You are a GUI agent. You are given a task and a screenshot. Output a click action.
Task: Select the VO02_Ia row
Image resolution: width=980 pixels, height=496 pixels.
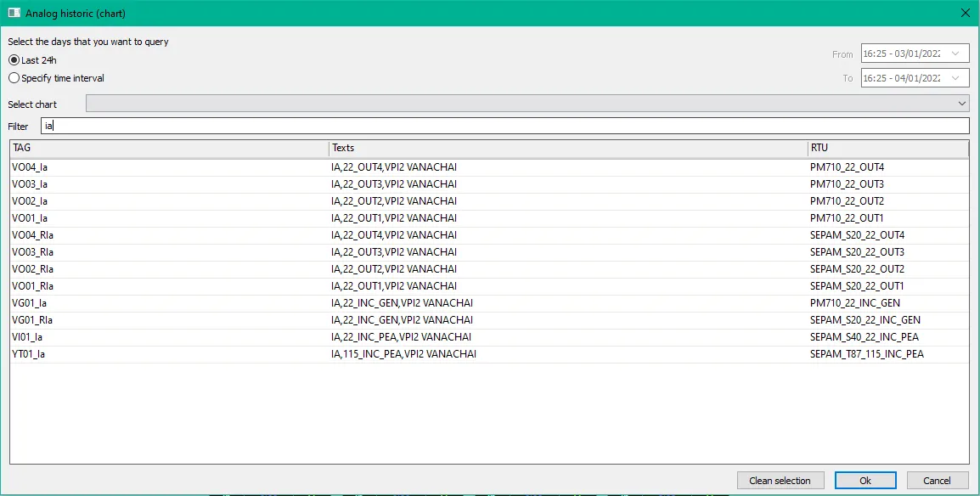pos(489,201)
